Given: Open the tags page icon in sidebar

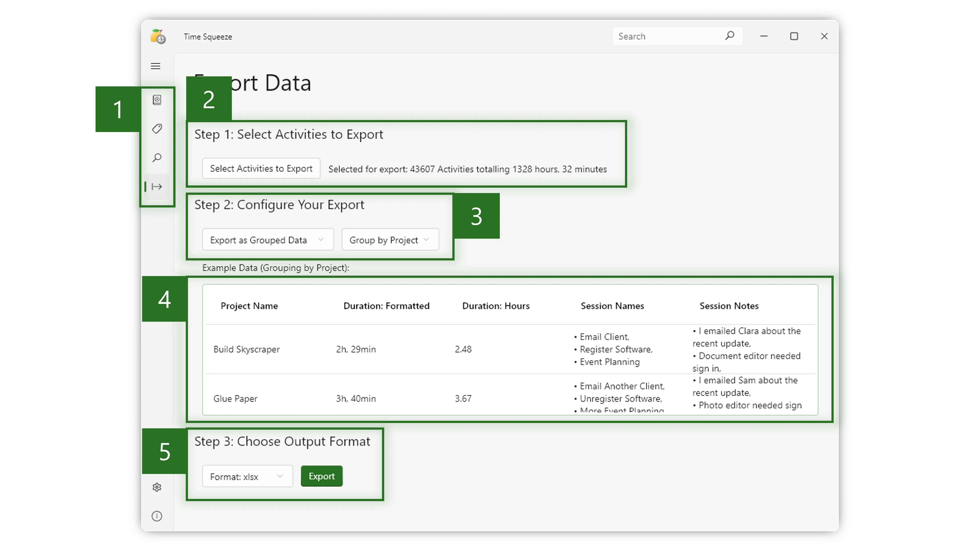Looking at the screenshot, I should tap(157, 128).
